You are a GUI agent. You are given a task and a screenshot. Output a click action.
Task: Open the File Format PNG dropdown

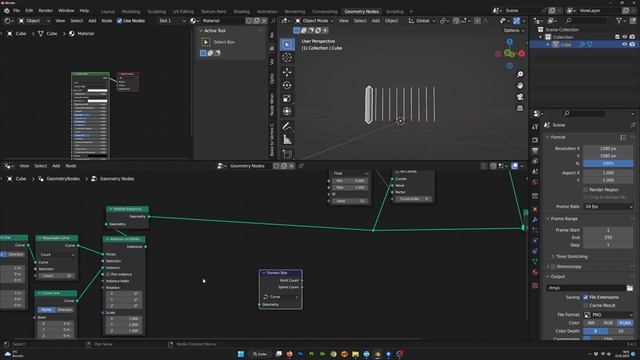click(x=608, y=315)
